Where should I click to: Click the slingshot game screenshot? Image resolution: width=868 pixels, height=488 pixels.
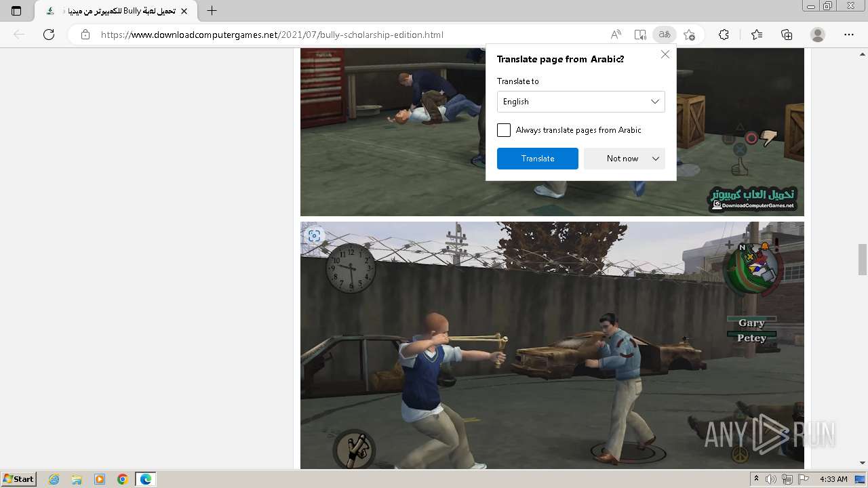552,345
